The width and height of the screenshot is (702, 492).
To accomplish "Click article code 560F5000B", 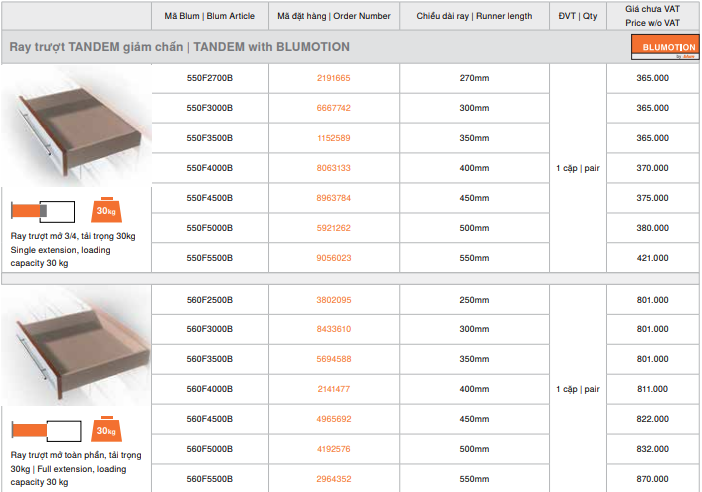I will click(x=210, y=449).
